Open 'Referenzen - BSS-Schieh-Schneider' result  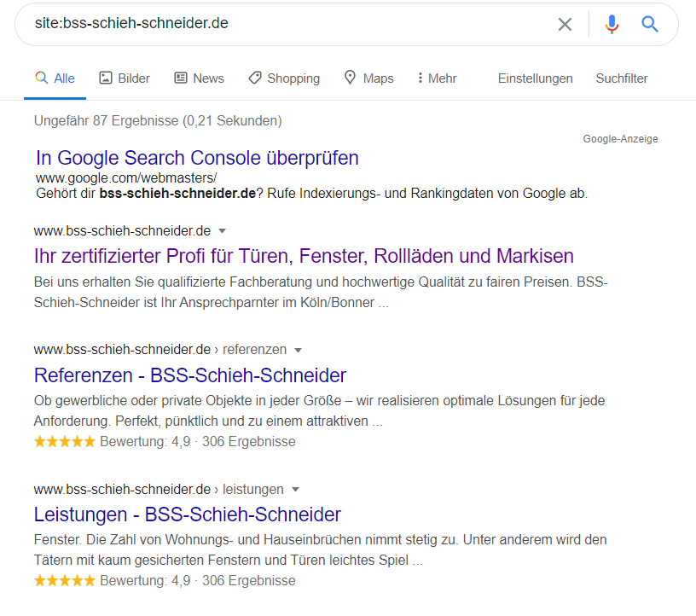[x=190, y=375]
